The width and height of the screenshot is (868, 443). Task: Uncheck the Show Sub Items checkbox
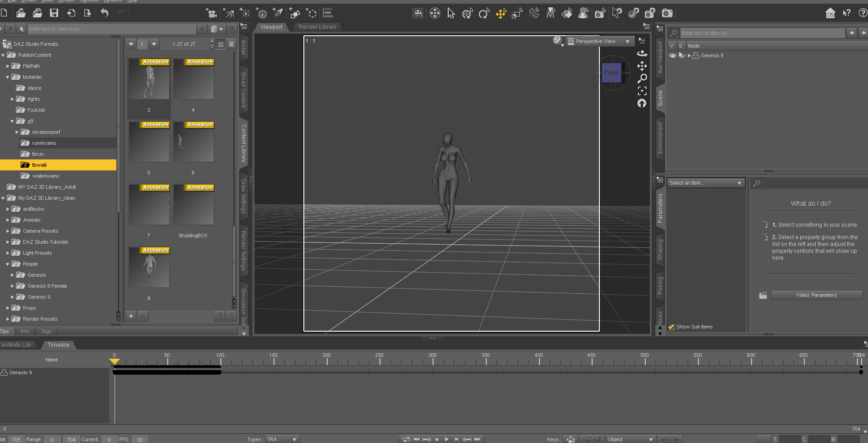(x=671, y=327)
